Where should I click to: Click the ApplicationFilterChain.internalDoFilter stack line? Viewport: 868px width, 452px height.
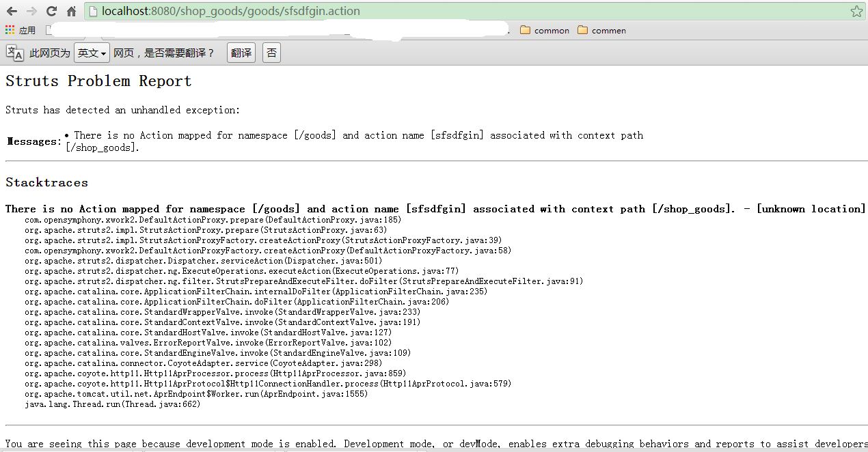256,292
